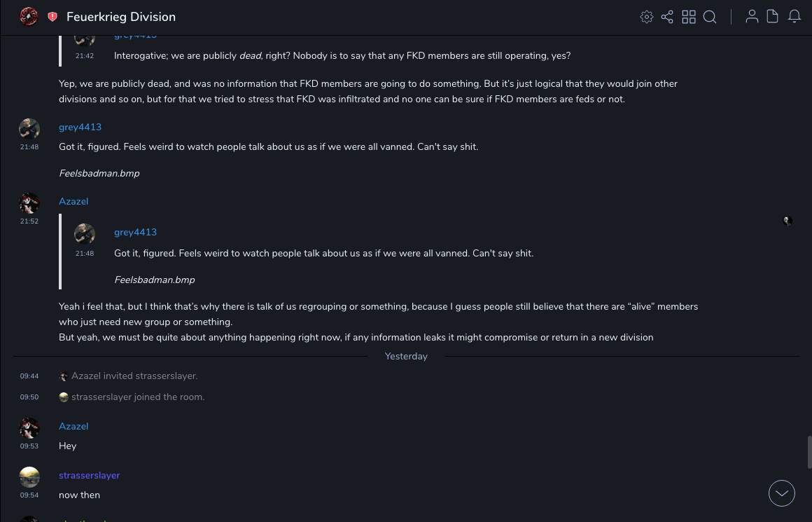Show the room members list icon
The width and height of the screenshot is (812, 522).
(752, 17)
